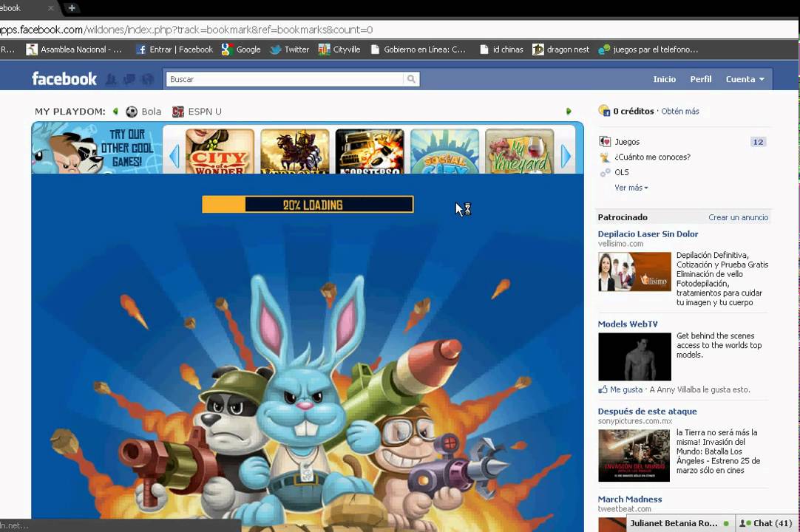Image resolution: width=800 pixels, height=532 pixels.
Task: Open the Bola game link
Action: [x=143, y=112]
